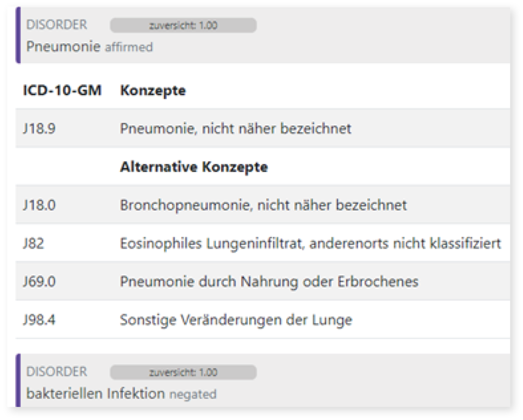Choose J18.0 Bronchopneumonie alternative

tap(263, 205)
